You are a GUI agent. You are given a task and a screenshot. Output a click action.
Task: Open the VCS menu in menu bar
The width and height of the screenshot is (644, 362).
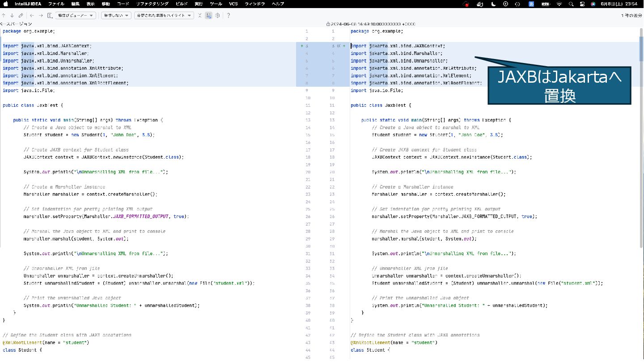[x=233, y=4]
